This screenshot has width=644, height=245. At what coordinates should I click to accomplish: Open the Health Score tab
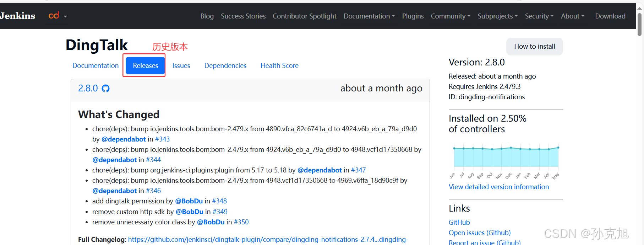click(x=279, y=65)
